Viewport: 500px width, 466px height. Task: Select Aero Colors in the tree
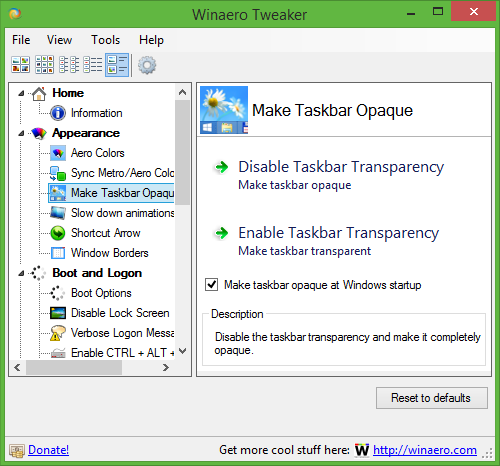click(x=98, y=153)
